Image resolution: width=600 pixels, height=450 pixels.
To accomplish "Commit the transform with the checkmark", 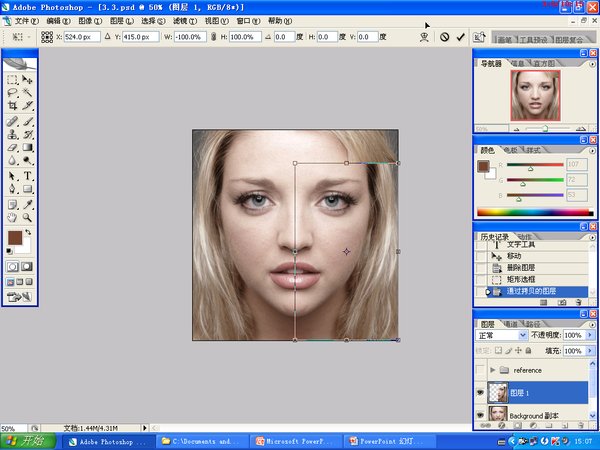I will 460,37.
